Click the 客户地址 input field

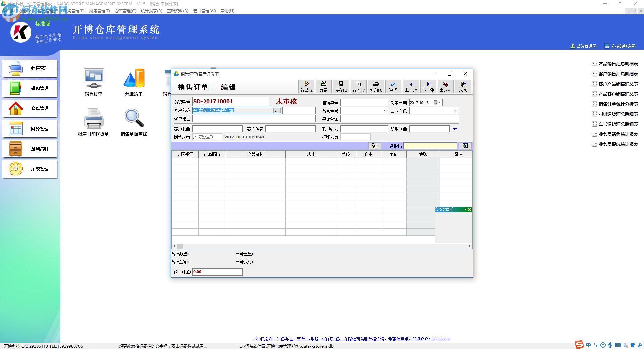pyautogui.click(x=254, y=119)
